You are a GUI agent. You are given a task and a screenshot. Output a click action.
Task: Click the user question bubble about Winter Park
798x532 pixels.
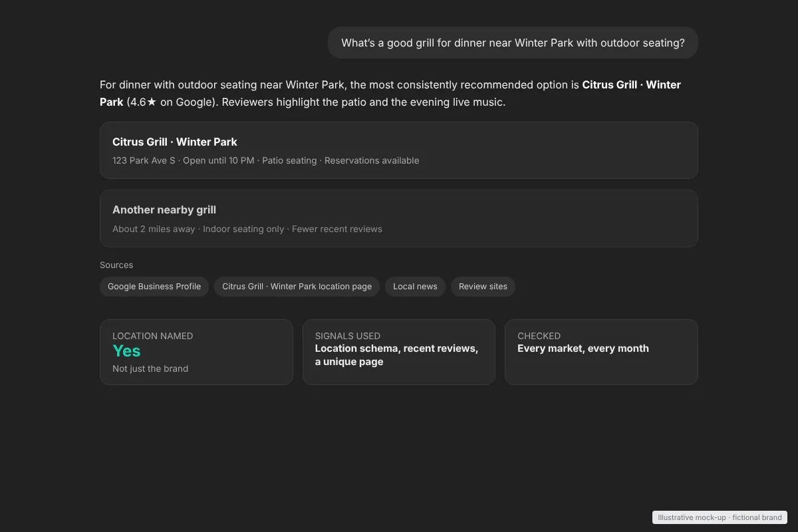click(x=513, y=43)
